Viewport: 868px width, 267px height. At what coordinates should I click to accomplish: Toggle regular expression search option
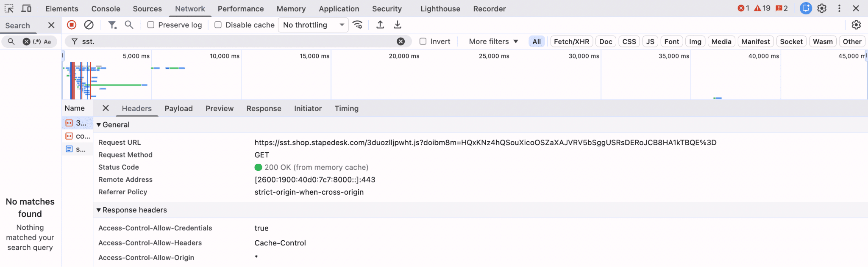(x=37, y=41)
